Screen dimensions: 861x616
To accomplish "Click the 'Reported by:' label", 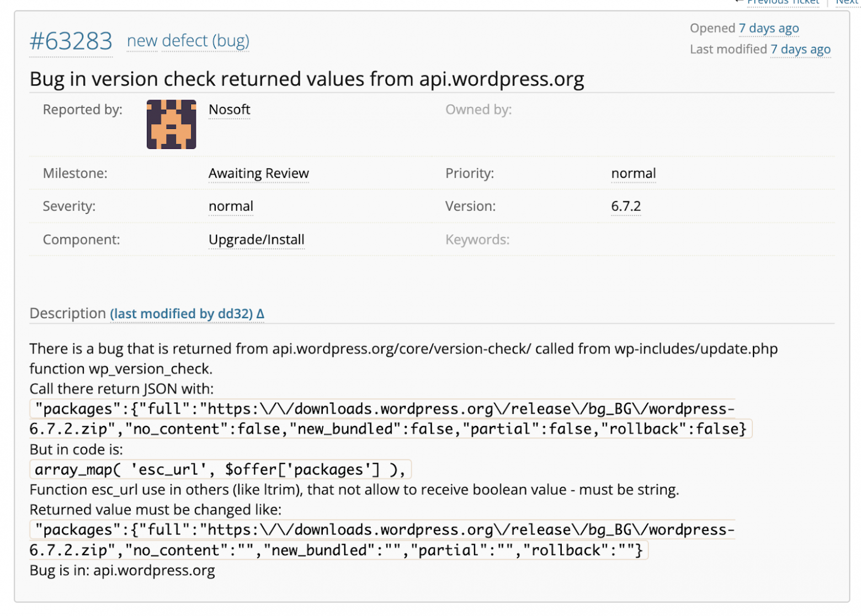I will tap(83, 110).
